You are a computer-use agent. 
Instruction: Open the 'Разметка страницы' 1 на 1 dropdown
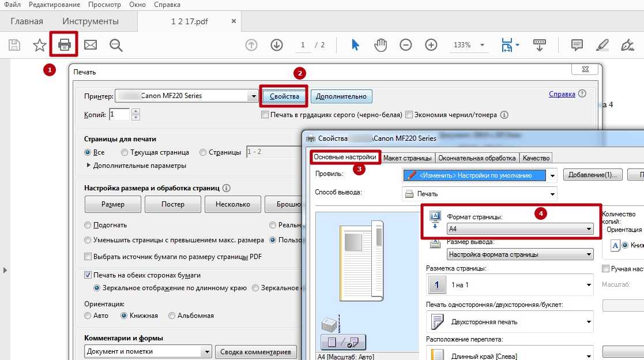[x=510, y=285]
